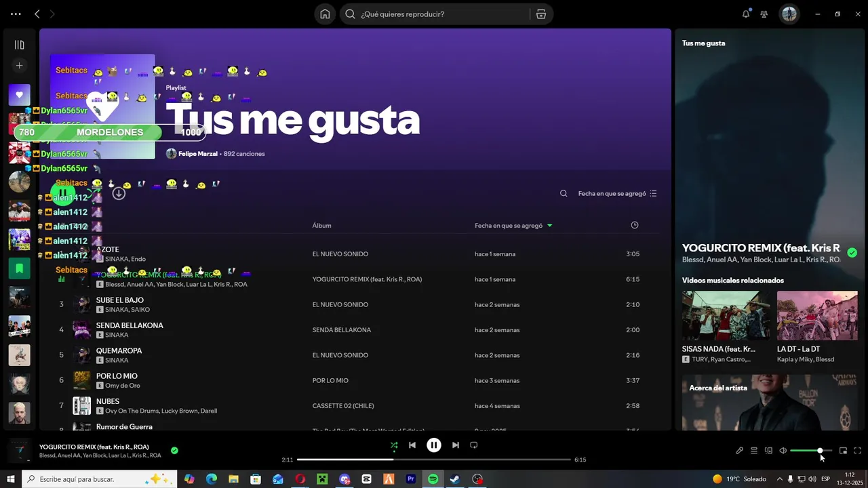Open the 'Acerca del artista' card
Viewport: 868px width, 488px height.
[x=770, y=403]
